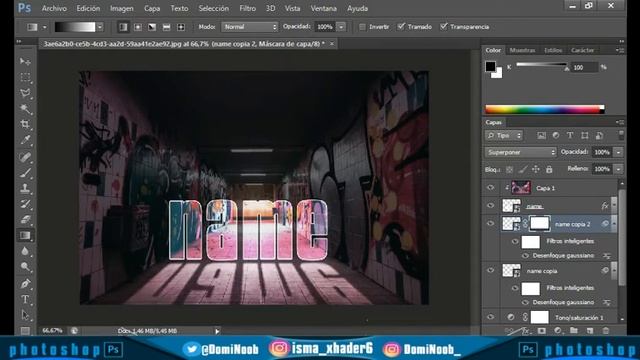Choose the angle gradient style
Screen dimensions: 640x360
coord(152,27)
